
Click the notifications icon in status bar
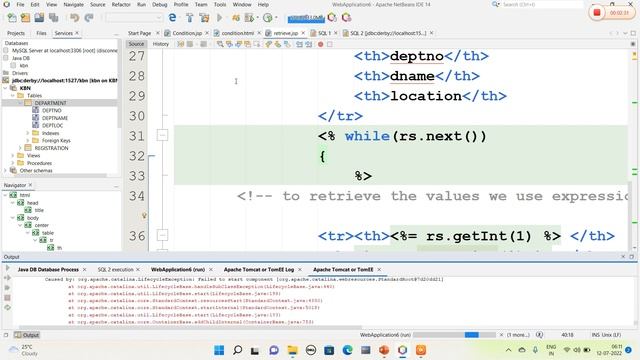(539, 335)
